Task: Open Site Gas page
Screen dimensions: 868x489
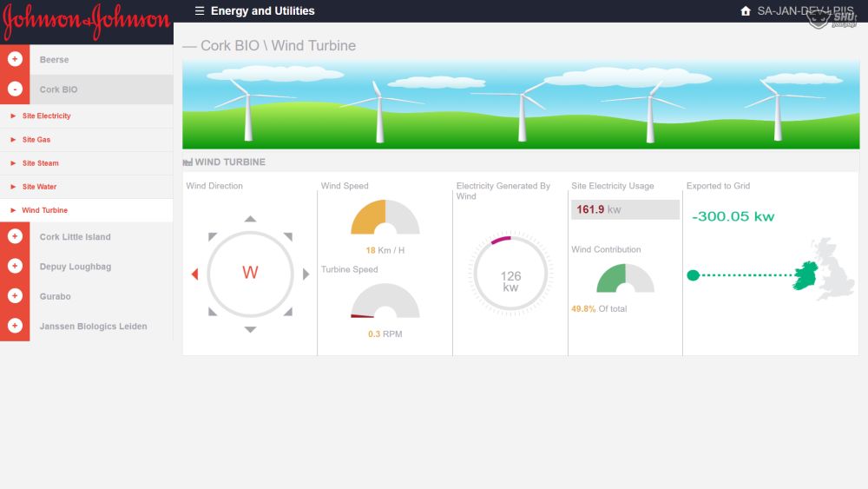Action: [x=36, y=140]
